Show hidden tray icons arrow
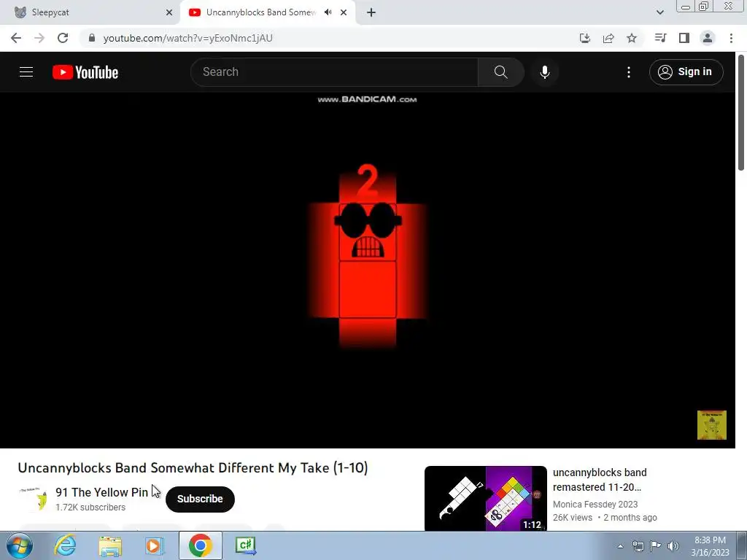Image resolution: width=747 pixels, height=560 pixels. click(x=620, y=546)
